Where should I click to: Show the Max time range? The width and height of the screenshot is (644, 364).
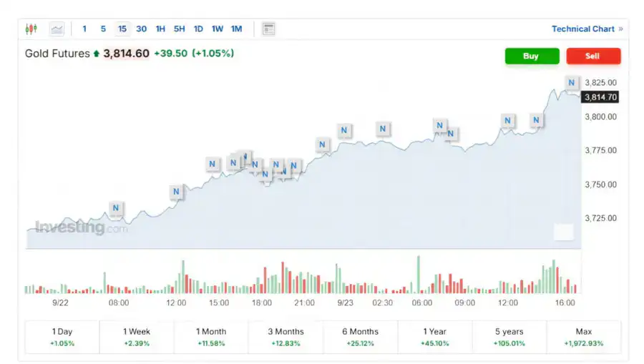pos(583,337)
